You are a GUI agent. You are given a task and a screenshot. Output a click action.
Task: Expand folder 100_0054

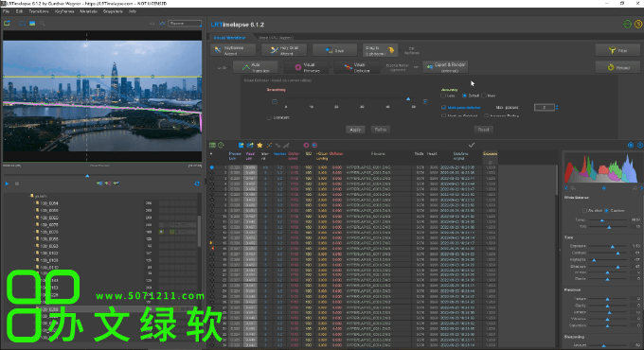click(34, 203)
